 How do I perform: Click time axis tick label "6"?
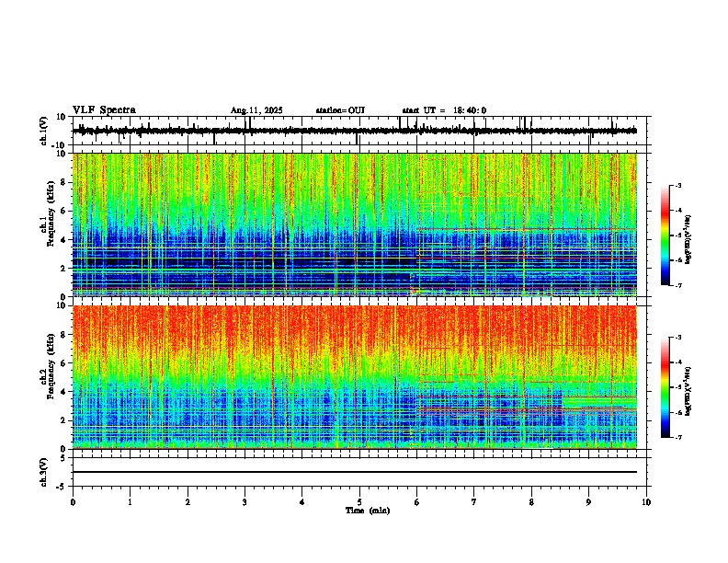point(417,502)
